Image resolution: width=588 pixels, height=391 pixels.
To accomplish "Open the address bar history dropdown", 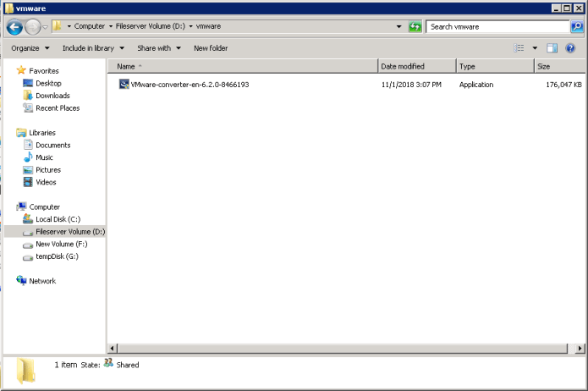I will 398,26.
